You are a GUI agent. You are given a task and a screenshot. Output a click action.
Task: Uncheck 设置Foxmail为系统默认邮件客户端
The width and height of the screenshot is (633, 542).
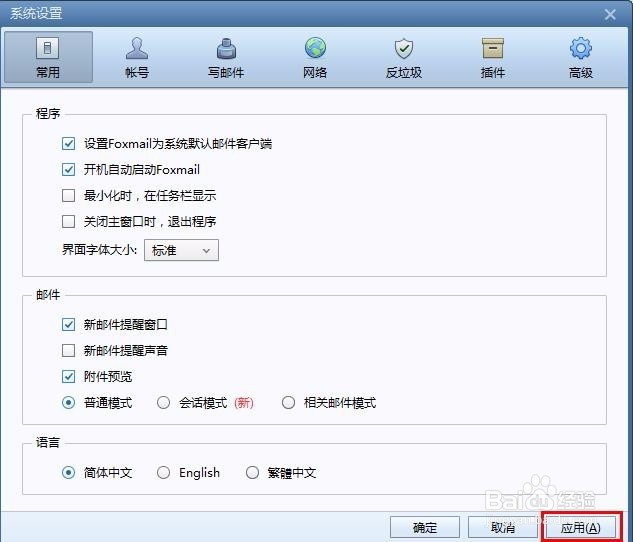click(68, 144)
